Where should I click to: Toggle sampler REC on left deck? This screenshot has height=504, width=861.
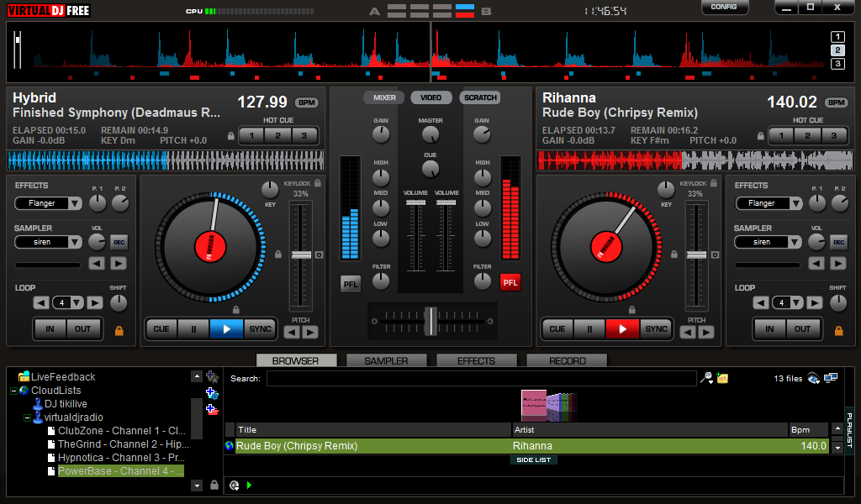(x=119, y=243)
